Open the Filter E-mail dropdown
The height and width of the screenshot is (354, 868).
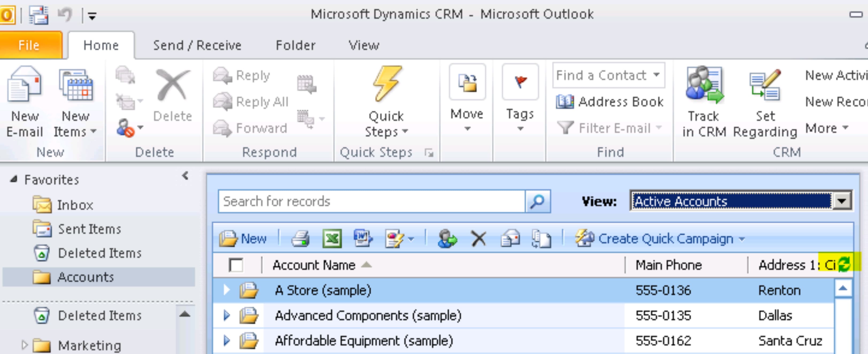click(x=609, y=128)
